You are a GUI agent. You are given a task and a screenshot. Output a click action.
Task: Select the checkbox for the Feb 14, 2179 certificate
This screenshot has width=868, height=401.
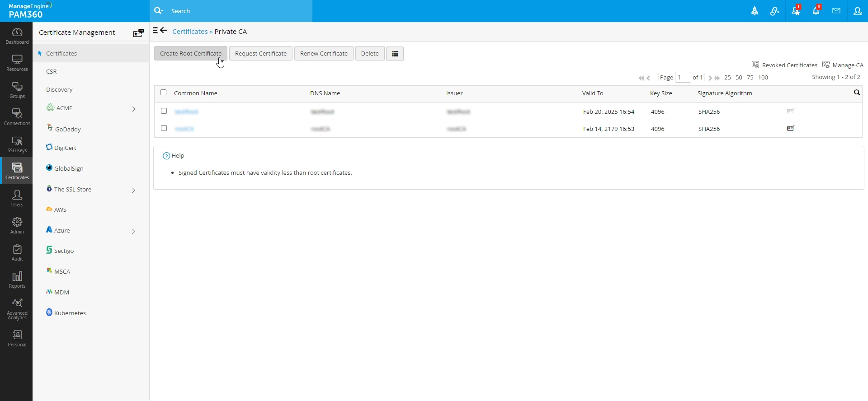164,128
